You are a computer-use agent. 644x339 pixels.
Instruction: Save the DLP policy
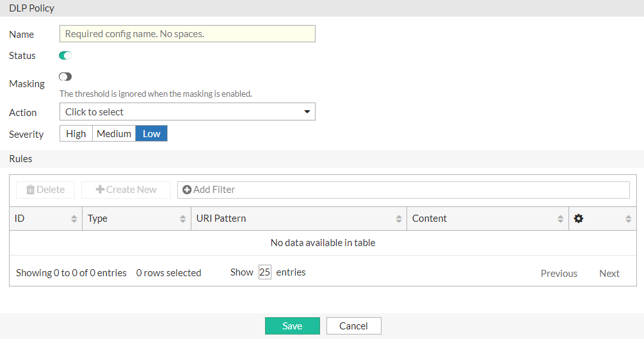293,326
